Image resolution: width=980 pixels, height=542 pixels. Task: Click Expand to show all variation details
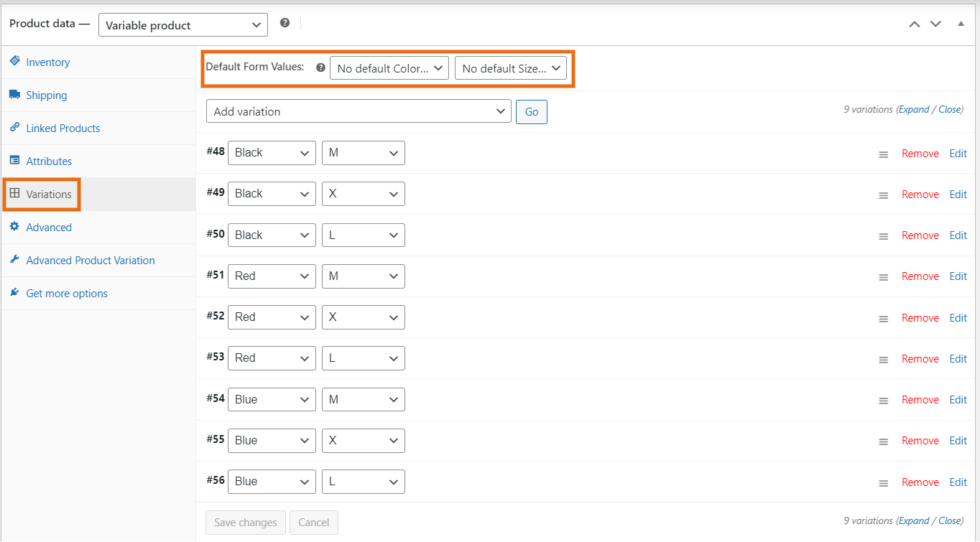(912, 108)
